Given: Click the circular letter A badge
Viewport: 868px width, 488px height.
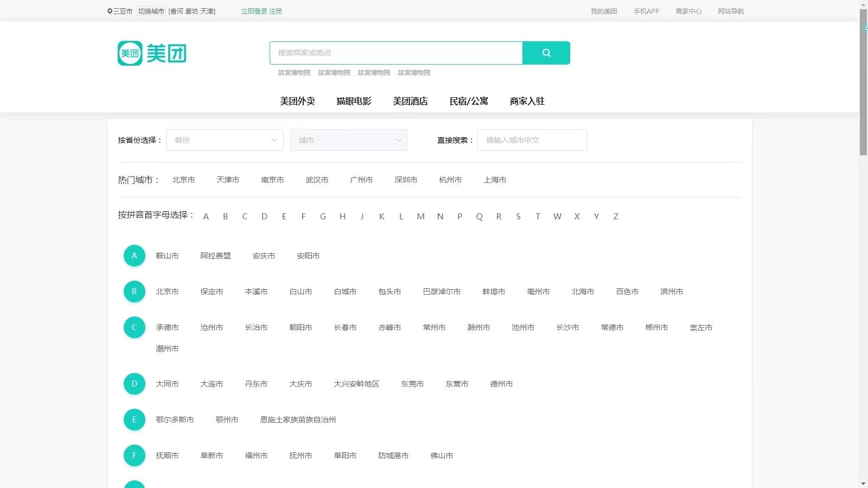Looking at the screenshot, I should (135, 256).
